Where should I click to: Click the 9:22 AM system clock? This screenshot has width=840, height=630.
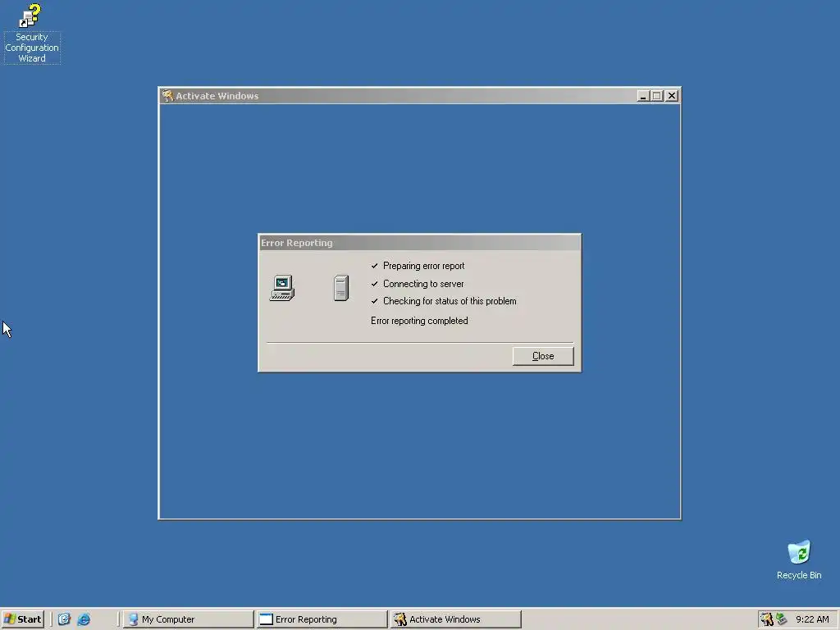(812, 619)
